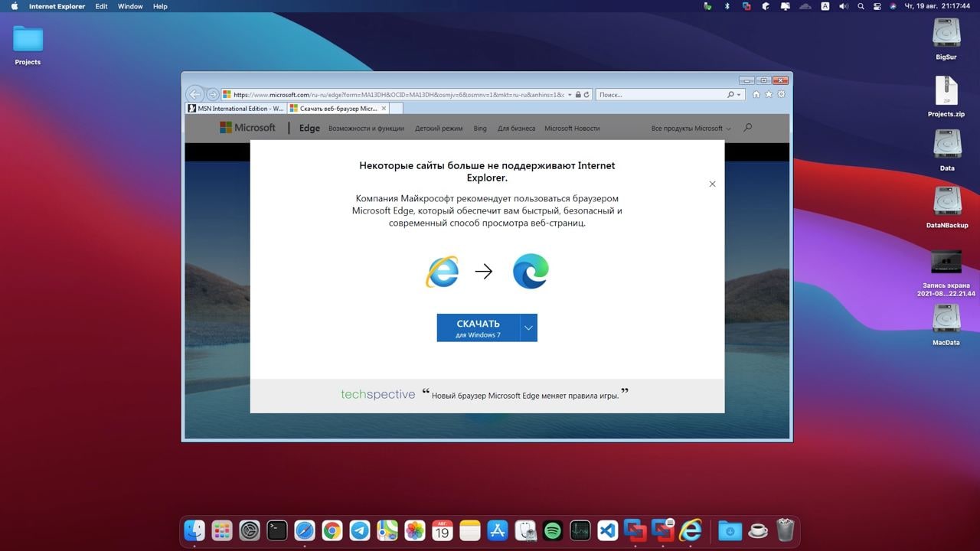
Task: Open 'Microsoft Новости' page link
Action: click(x=572, y=129)
